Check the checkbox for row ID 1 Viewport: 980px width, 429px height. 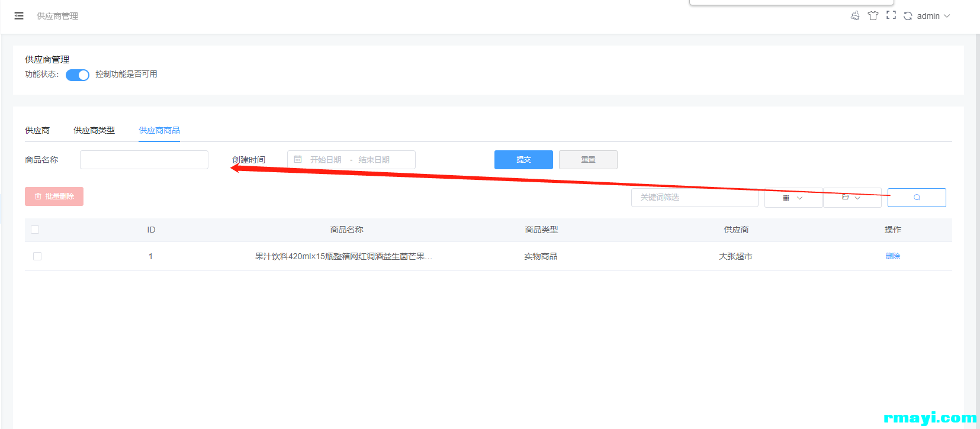(37, 256)
